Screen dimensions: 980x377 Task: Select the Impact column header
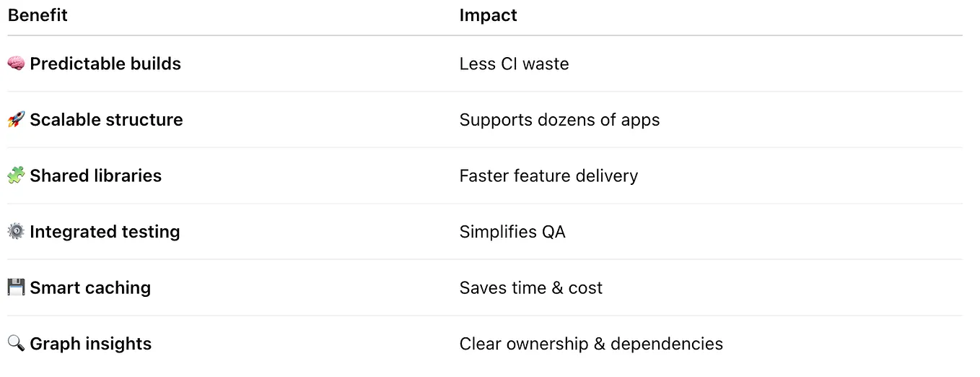[489, 15]
